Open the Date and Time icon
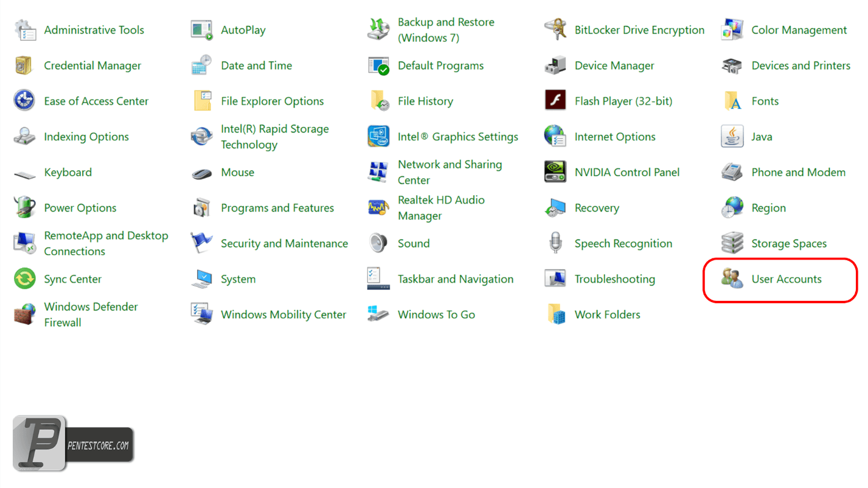The height and width of the screenshot is (488, 868). (x=201, y=66)
